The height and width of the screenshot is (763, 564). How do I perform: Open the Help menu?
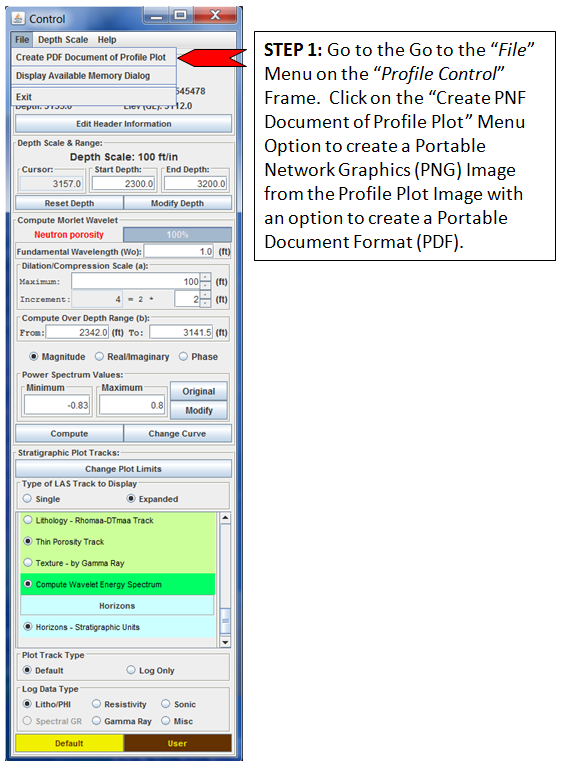tap(107, 40)
